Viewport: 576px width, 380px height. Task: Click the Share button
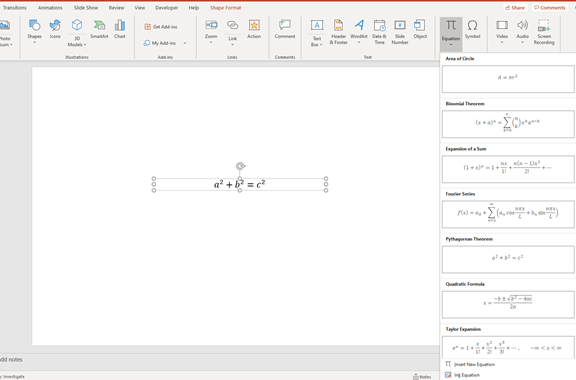tap(515, 8)
